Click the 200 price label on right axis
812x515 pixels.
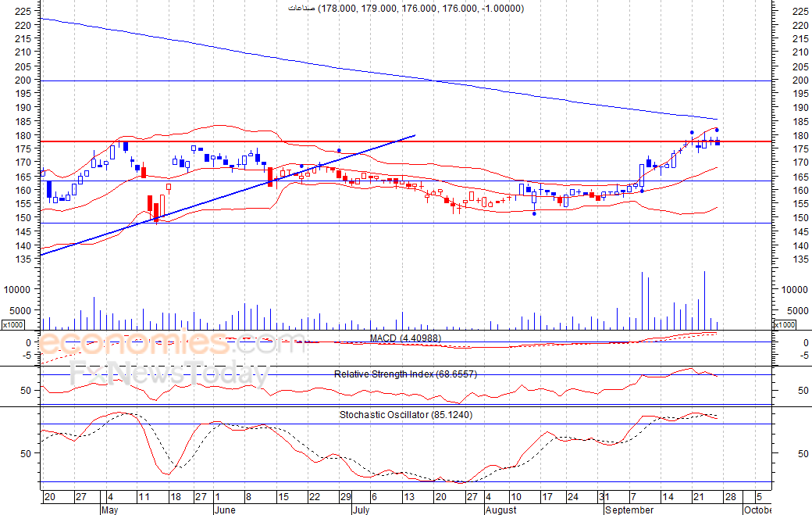pos(789,80)
